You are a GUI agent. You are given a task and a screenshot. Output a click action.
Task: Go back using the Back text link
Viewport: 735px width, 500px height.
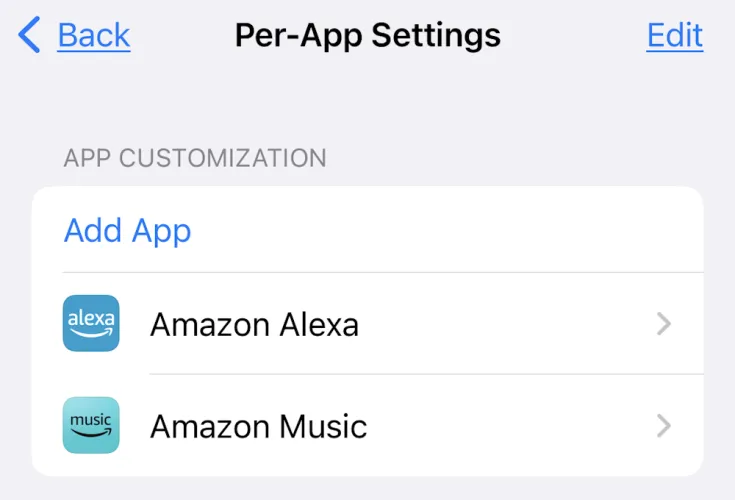94,36
